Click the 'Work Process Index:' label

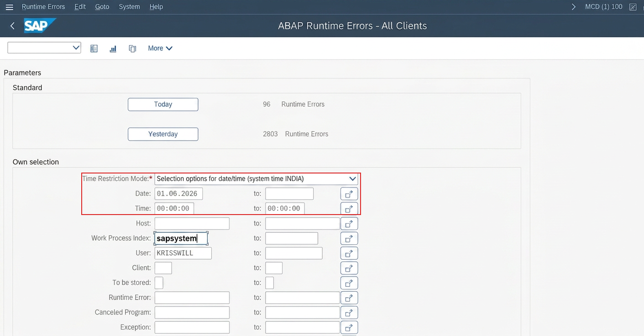121,238
